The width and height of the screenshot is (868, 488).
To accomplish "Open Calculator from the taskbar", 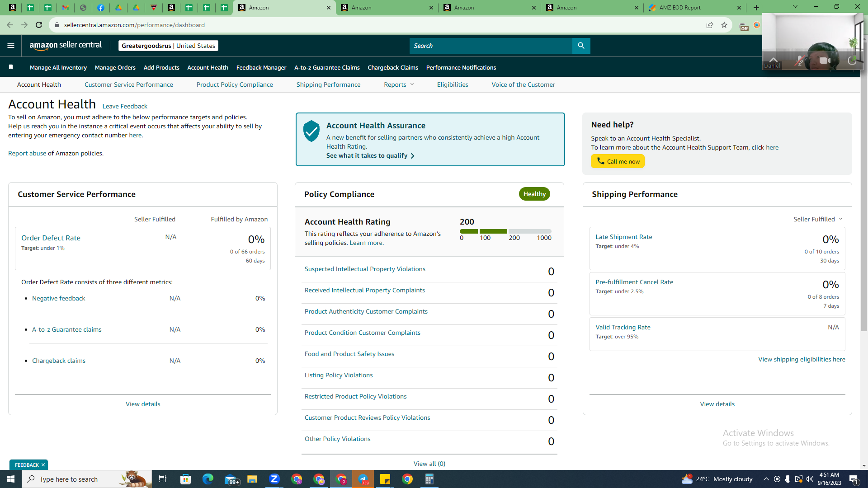I will [x=429, y=479].
